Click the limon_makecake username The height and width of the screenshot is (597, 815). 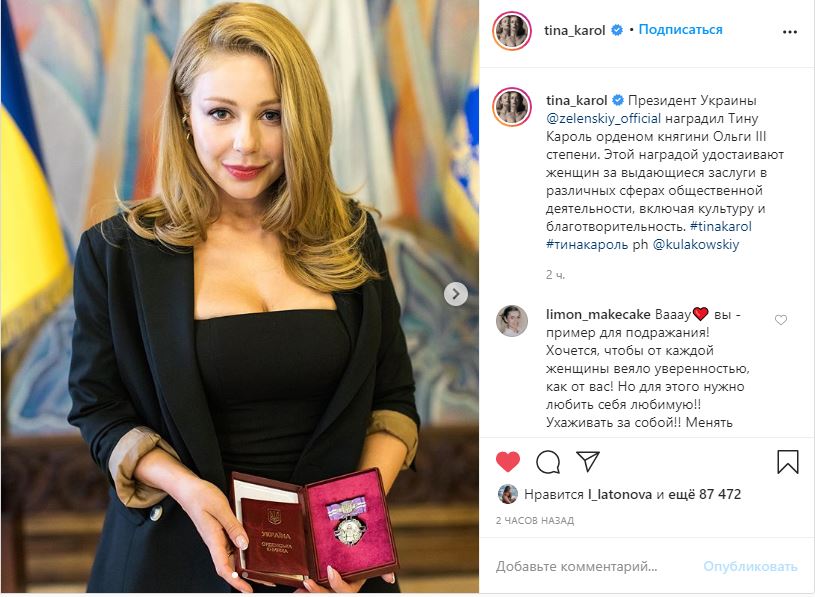[x=598, y=315]
